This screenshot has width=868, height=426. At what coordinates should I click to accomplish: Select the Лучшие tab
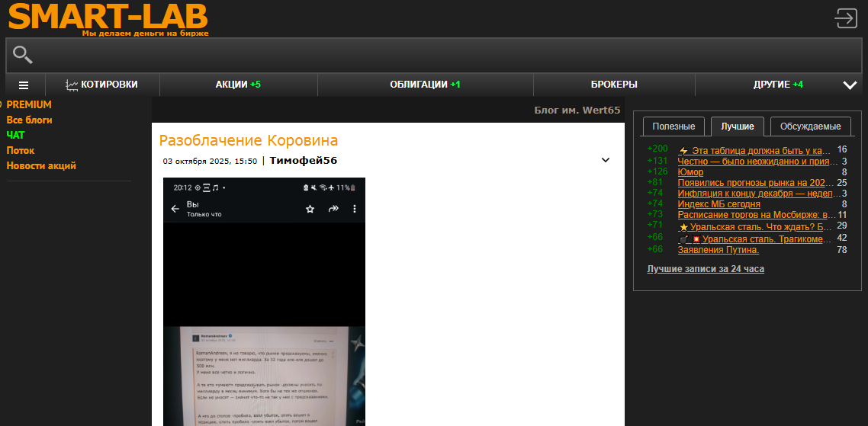coord(738,127)
